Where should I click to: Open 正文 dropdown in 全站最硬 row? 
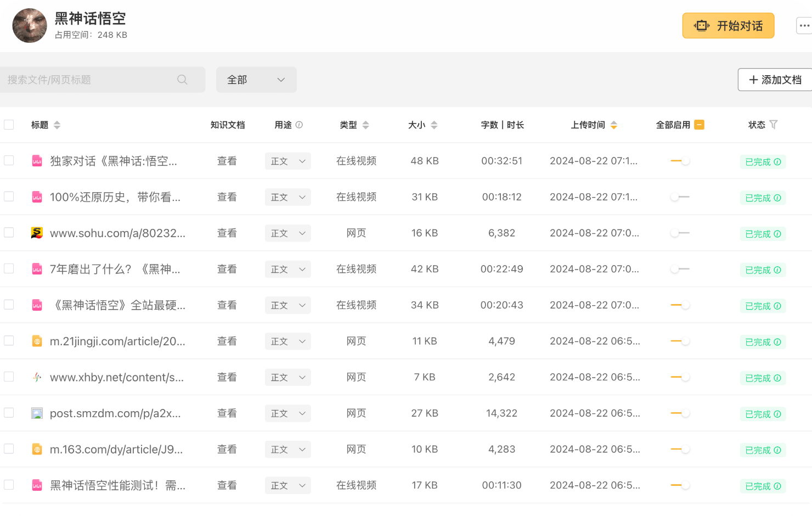[x=288, y=305]
